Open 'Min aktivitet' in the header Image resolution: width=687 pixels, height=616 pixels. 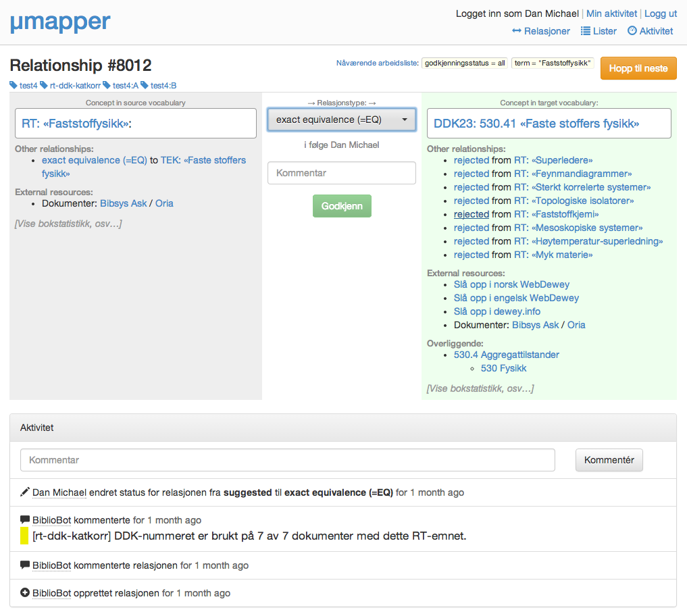pos(612,14)
